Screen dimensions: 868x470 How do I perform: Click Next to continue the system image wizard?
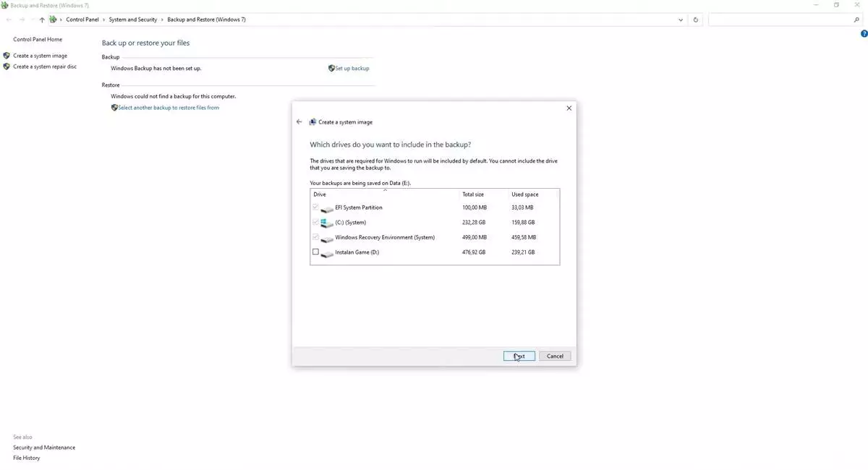519,356
